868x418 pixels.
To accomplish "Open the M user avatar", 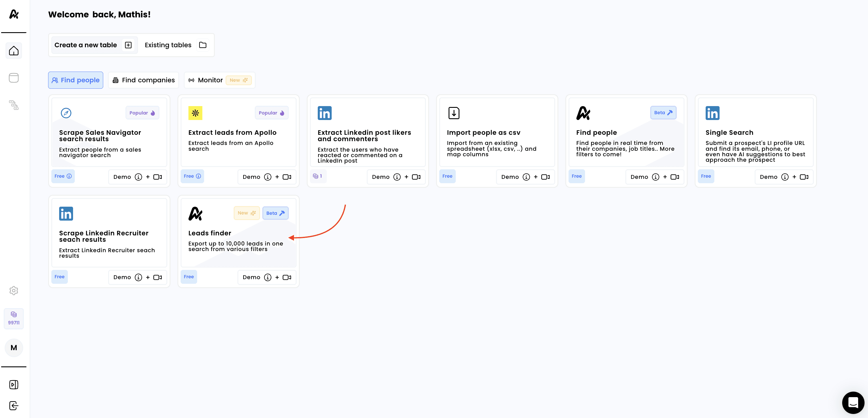I will (13, 348).
